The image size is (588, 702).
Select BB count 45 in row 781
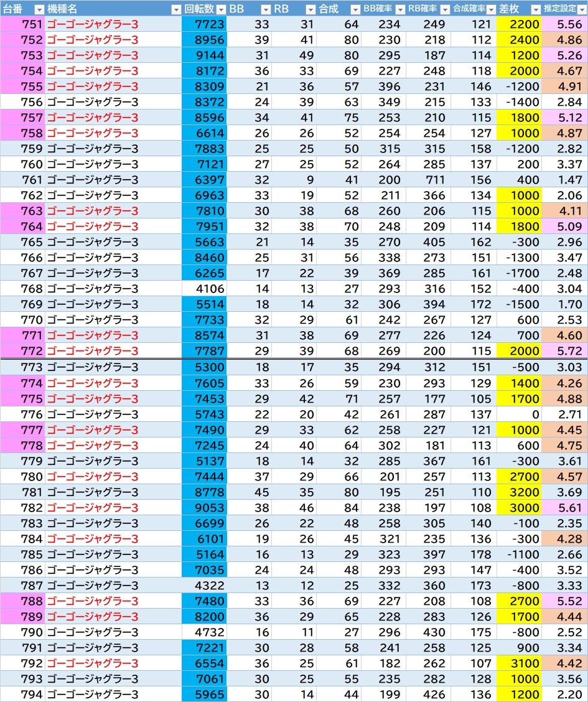[x=249, y=492]
